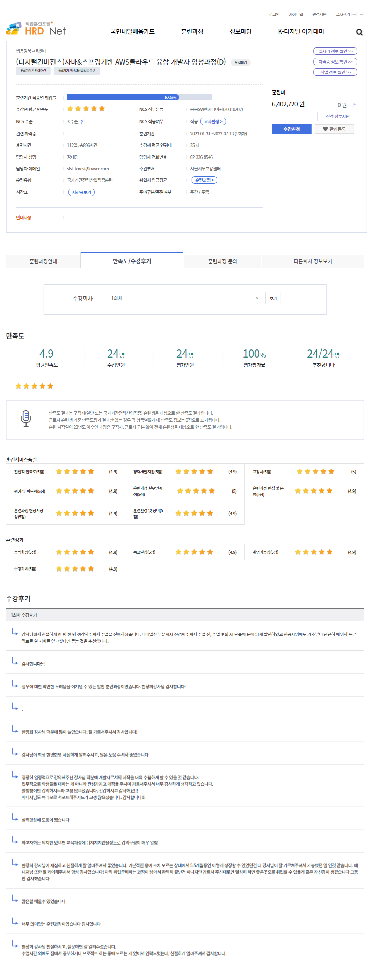Click the blue 수강신청 button
This screenshot has width=373, height=980.
291,129
